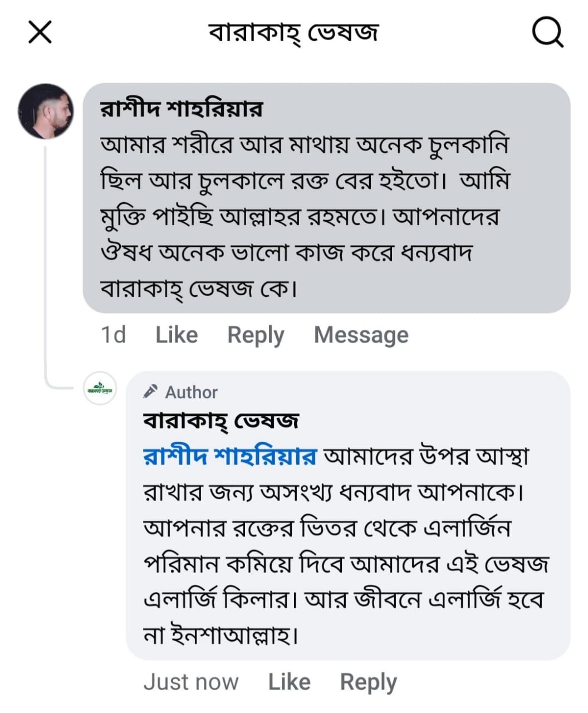Reply to the Author's reply comment
The image size is (588, 713).
pos(368,682)
